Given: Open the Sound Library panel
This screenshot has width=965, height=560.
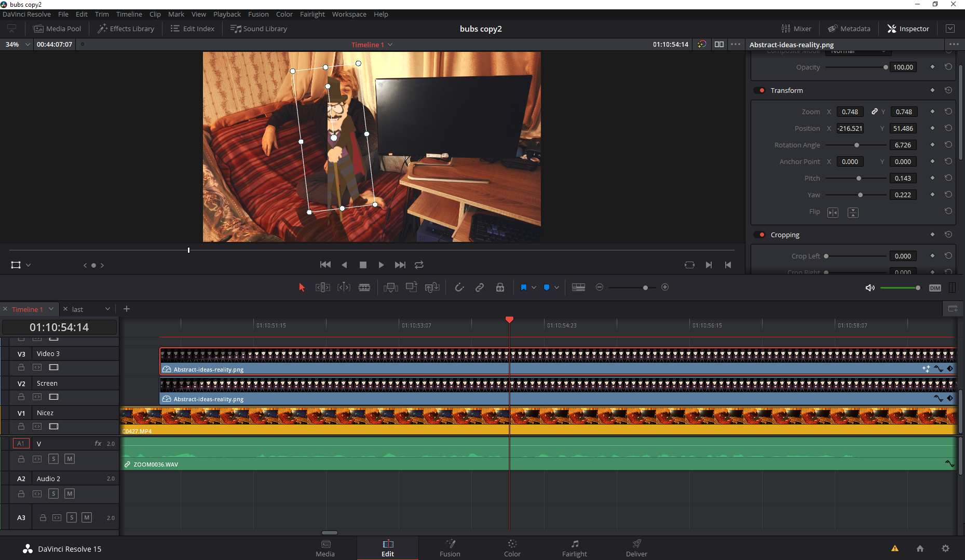Looking at the screenshot, I should 259,29.
